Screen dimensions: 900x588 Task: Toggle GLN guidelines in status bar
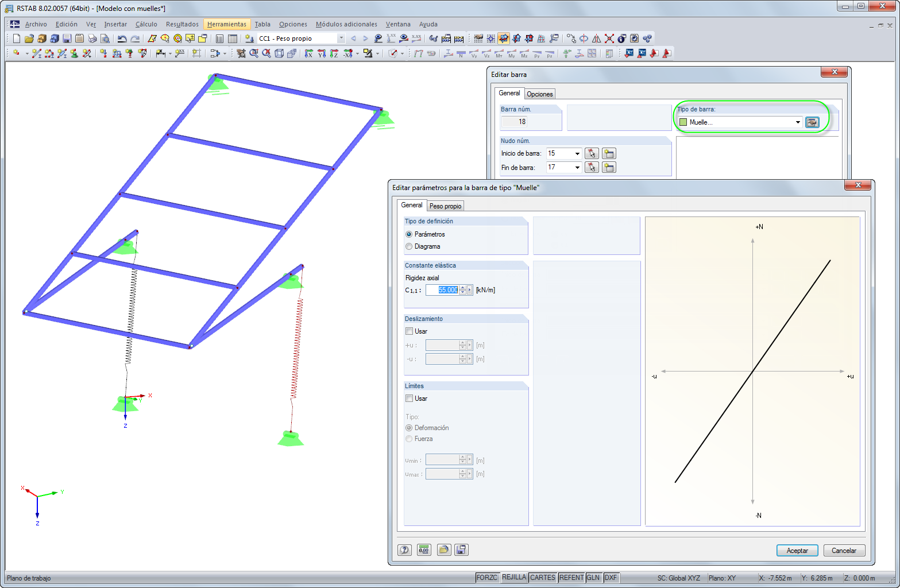[x=593, y=578]
